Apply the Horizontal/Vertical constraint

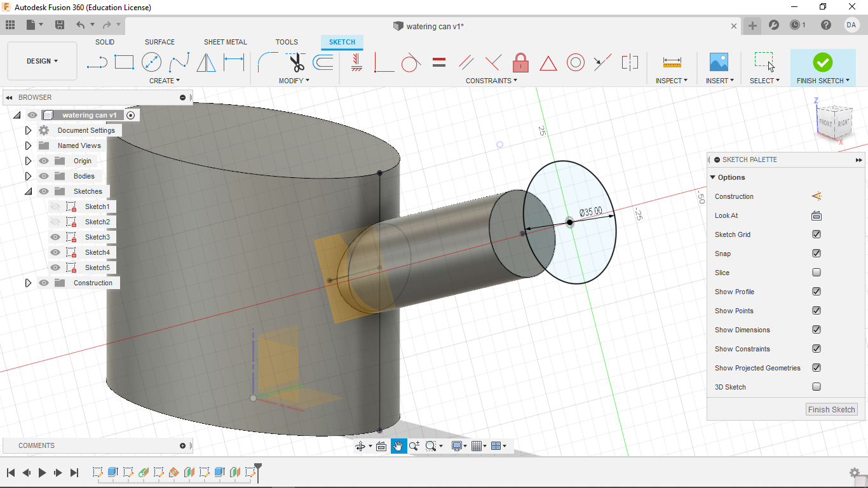coord(356,62)
